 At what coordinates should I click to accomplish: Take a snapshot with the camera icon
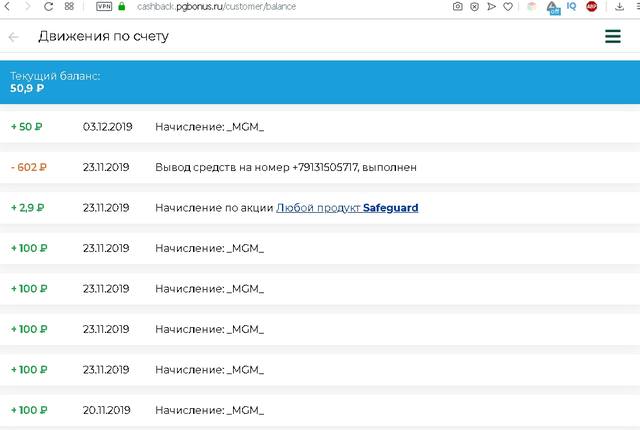click(458, 6)
